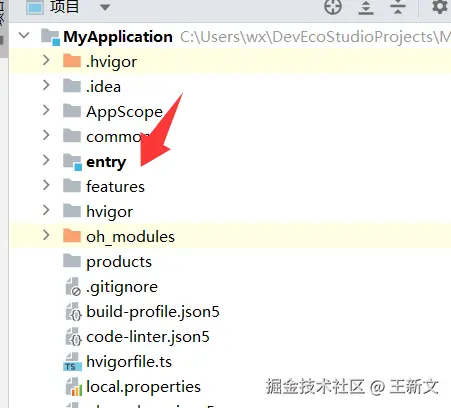Click the Expand All toolbar icon
This screenshot has height=408, width=451.
pyautogui.click(x=366, y=7)
